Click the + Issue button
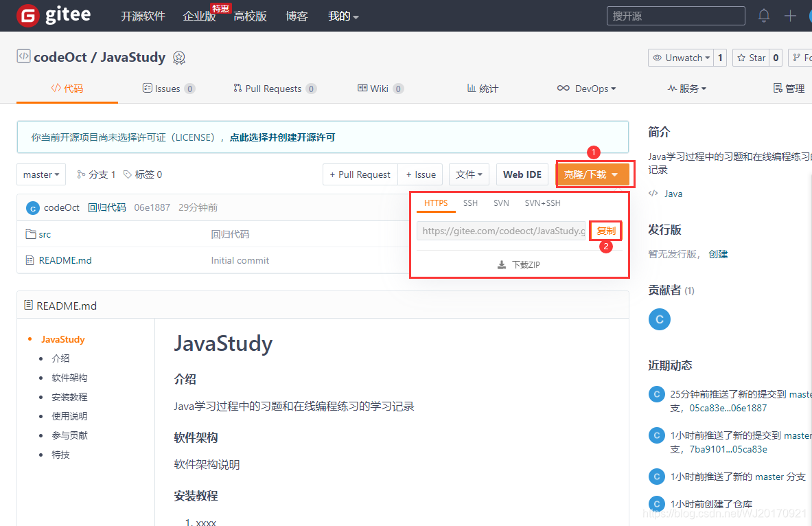Image resolution: width=812 pixels, height=526 pixels. click(x=421, y=174)
